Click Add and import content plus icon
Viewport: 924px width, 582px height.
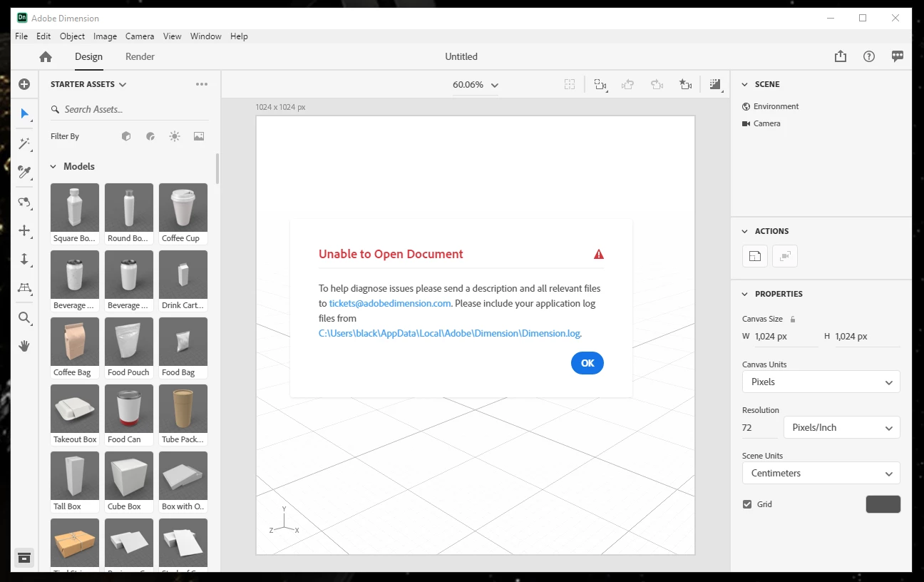[x=24, y=84]
